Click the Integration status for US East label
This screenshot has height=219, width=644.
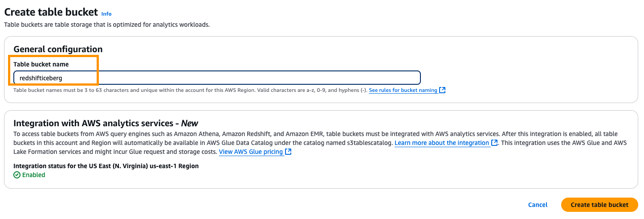(106, 166)
